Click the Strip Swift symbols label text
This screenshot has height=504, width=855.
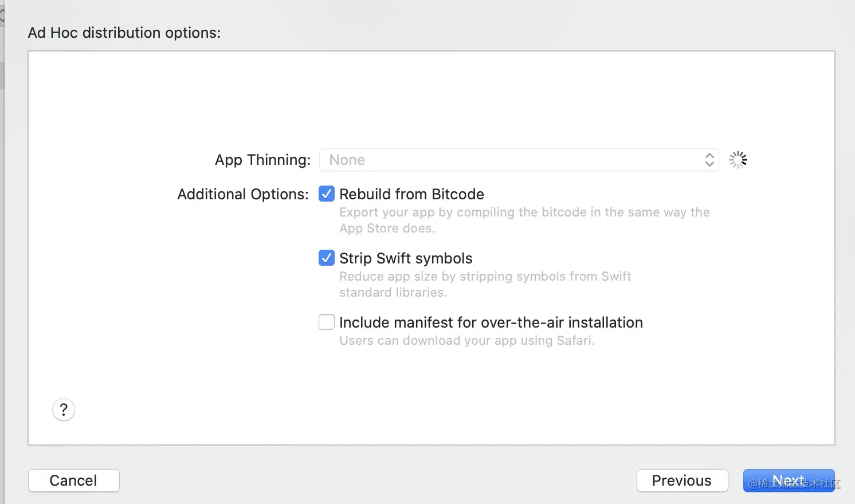(406, 258)
